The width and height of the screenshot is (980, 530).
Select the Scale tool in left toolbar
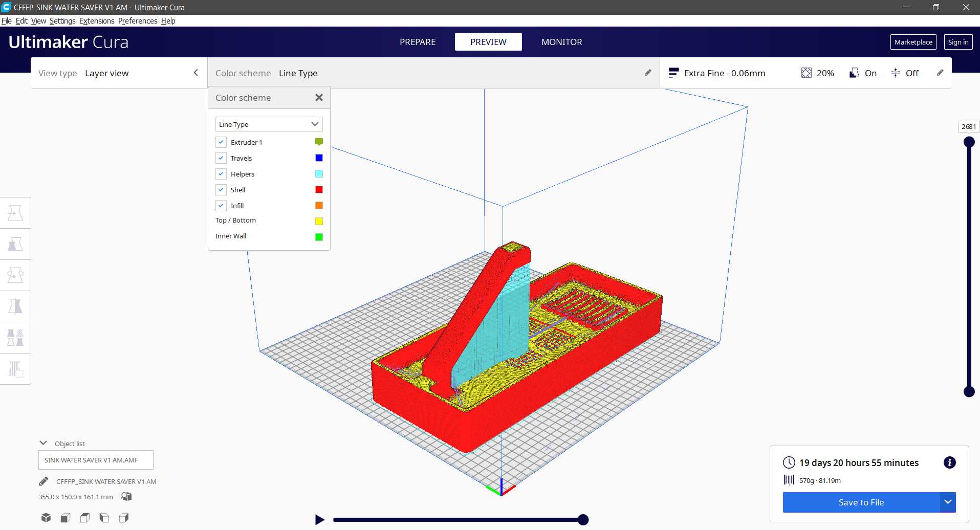15,244
